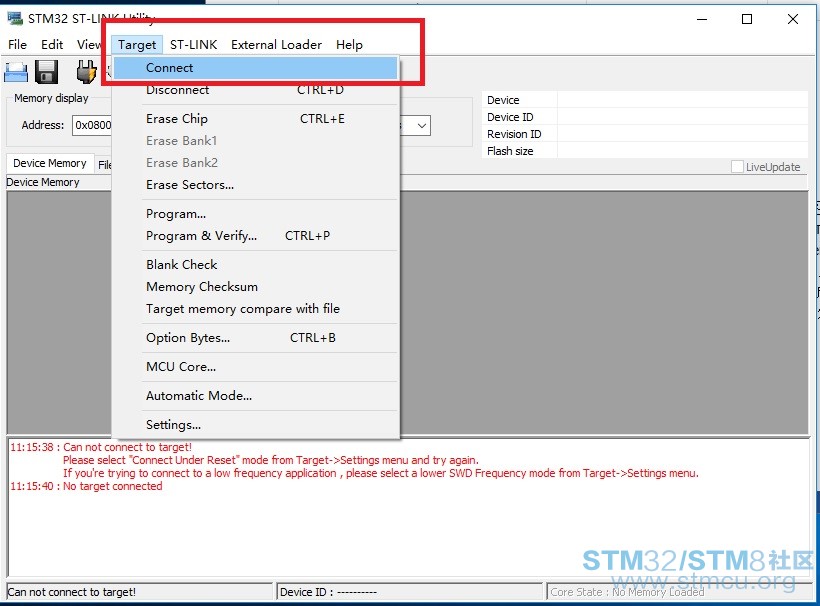This screenshot has width=820, height=606.
Task: Open the File menu
Action: (x=17, y=44)
